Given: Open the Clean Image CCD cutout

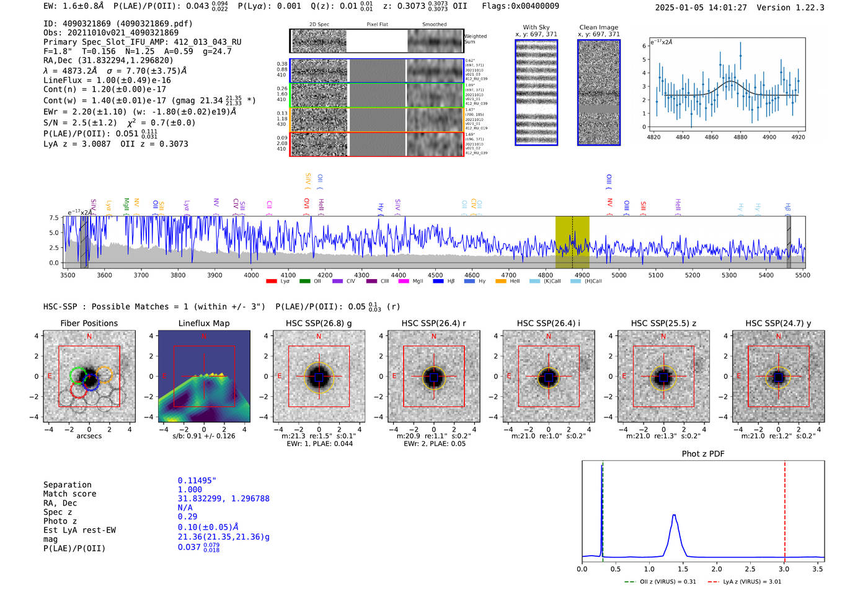Looking at the screenshot, I should click(x=599, y=92).
